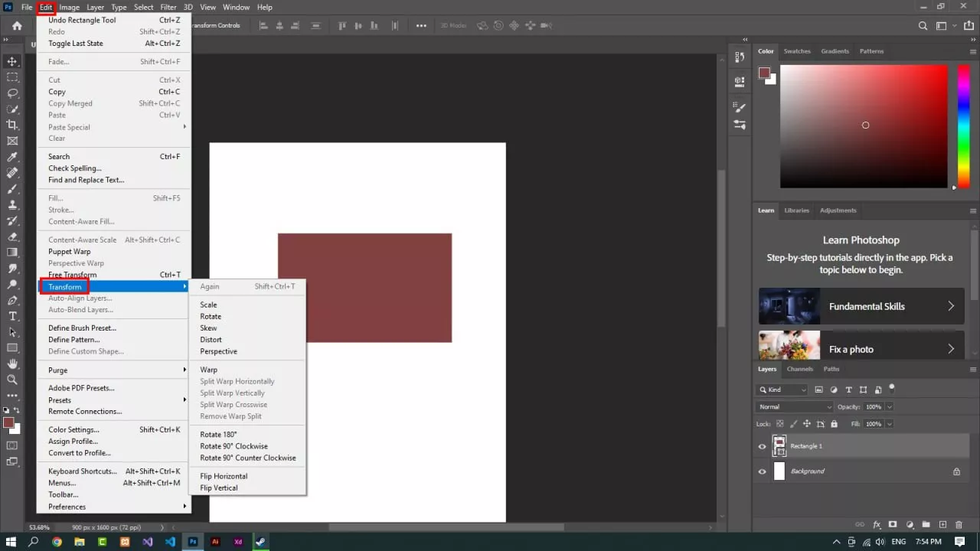The width and height of the screenshot is (980, 551).
Task: Select the Horizontal Type tool
Action: click(x=12, y=316)
